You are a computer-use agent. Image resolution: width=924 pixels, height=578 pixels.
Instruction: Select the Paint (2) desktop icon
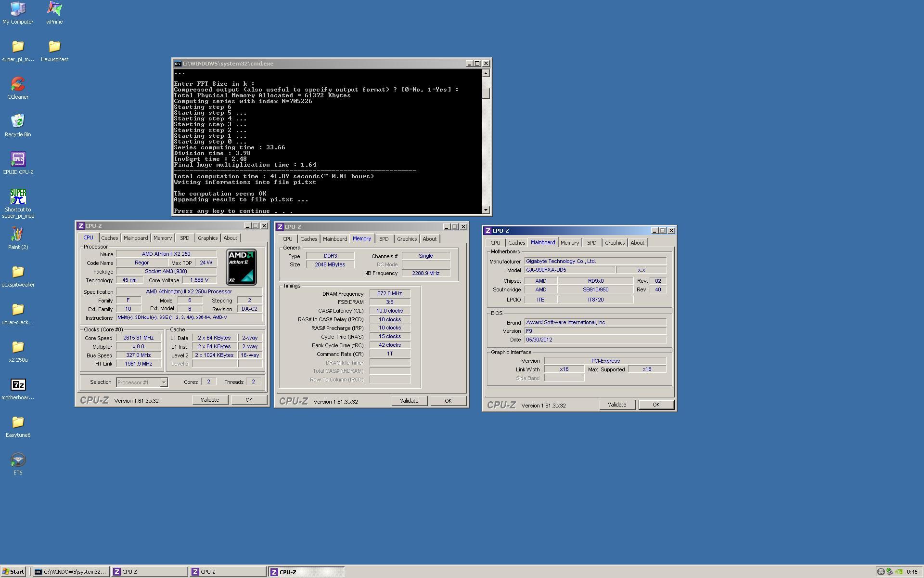point(18,238)
